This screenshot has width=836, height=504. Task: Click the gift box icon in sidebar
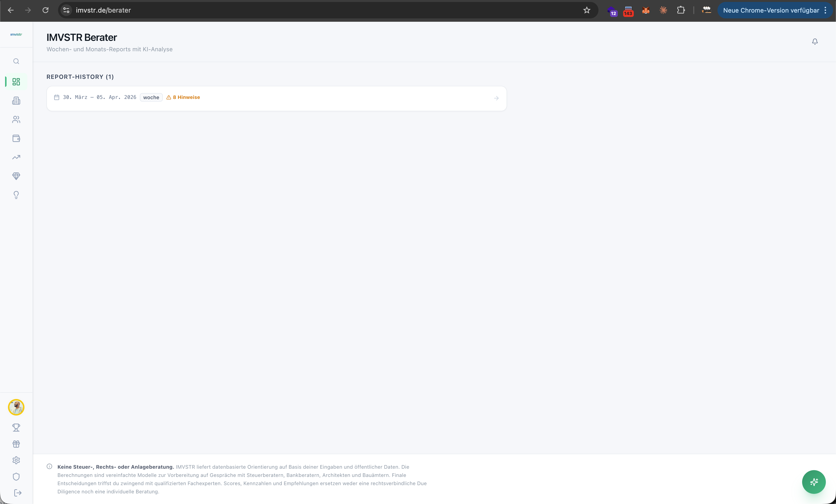[16, 444]
